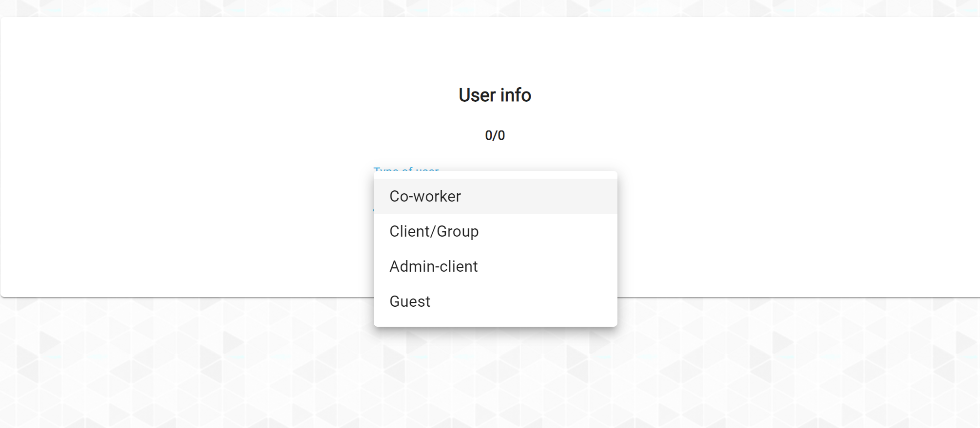Image resolution: width=980 pixels, height=428 pixels.
Task: Select Co-worker from the user type list
Action: [x=425, y=196]
